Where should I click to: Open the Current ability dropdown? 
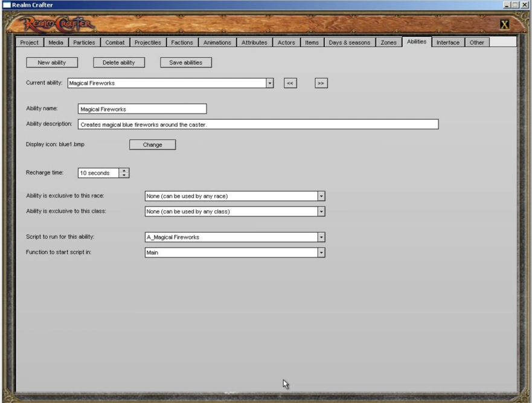(x=269, y=83)
